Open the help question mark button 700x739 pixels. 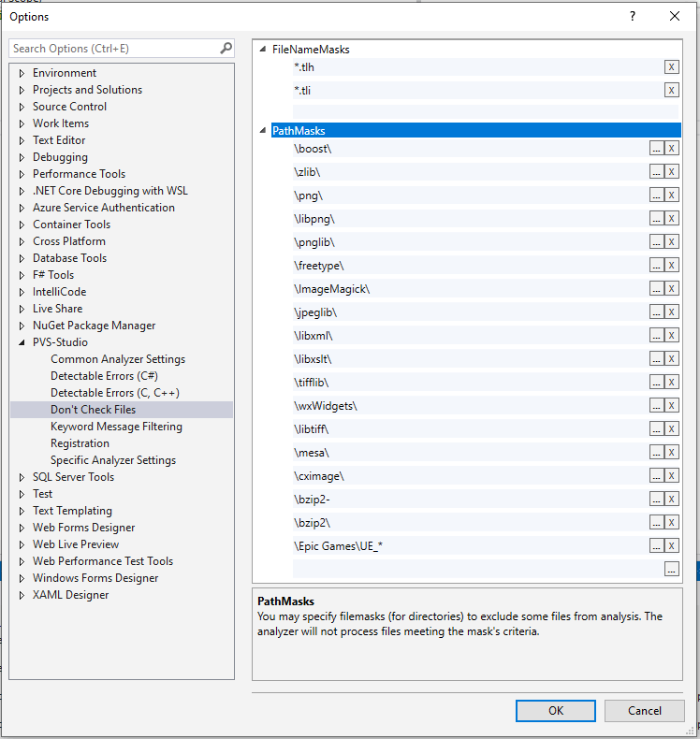pos(633,16)
